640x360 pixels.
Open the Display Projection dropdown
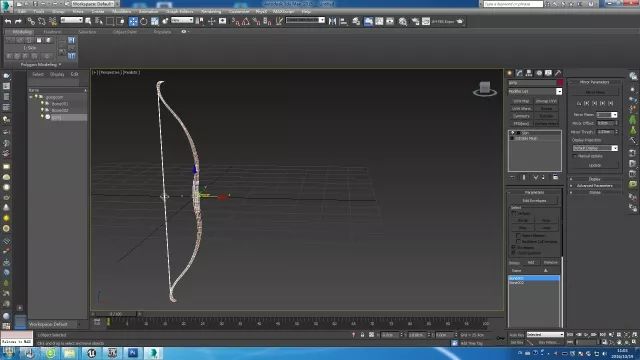595,148
